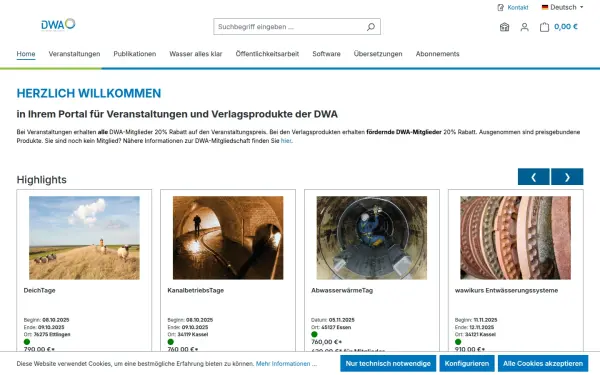Click the 'Beginn: 11.11.2025' text
The height and width of the screenshot is (375, 600).
(476, 320)
